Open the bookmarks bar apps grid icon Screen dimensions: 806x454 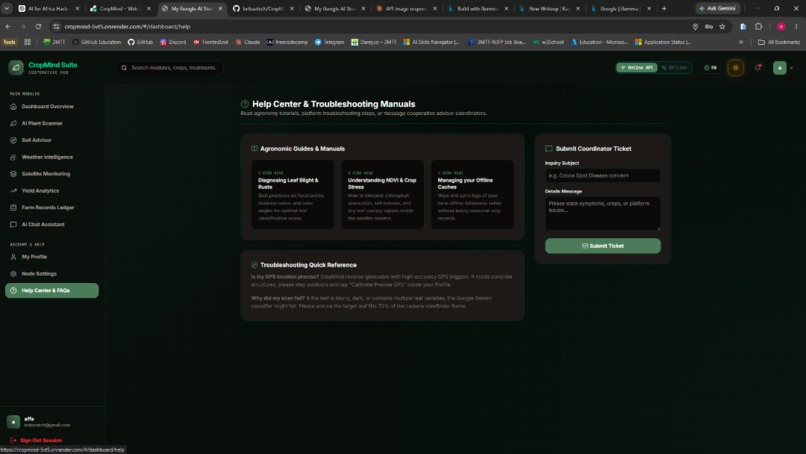27,42
